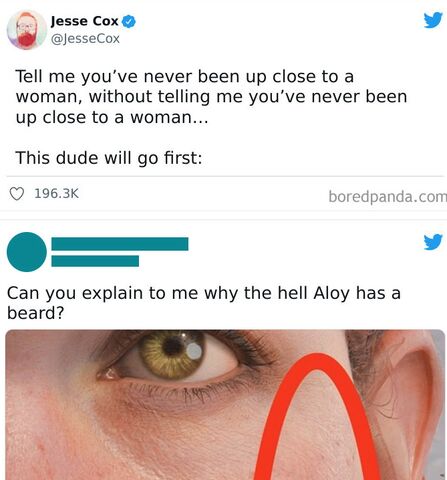447x480 pixels.
Task: Click the green eye in the image
Action: (172, 355)
